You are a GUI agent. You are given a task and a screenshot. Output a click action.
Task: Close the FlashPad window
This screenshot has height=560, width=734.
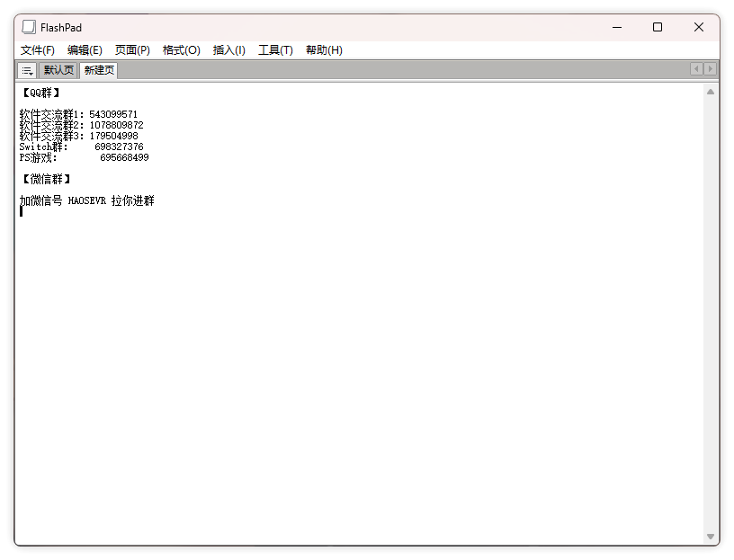point(698,28)
